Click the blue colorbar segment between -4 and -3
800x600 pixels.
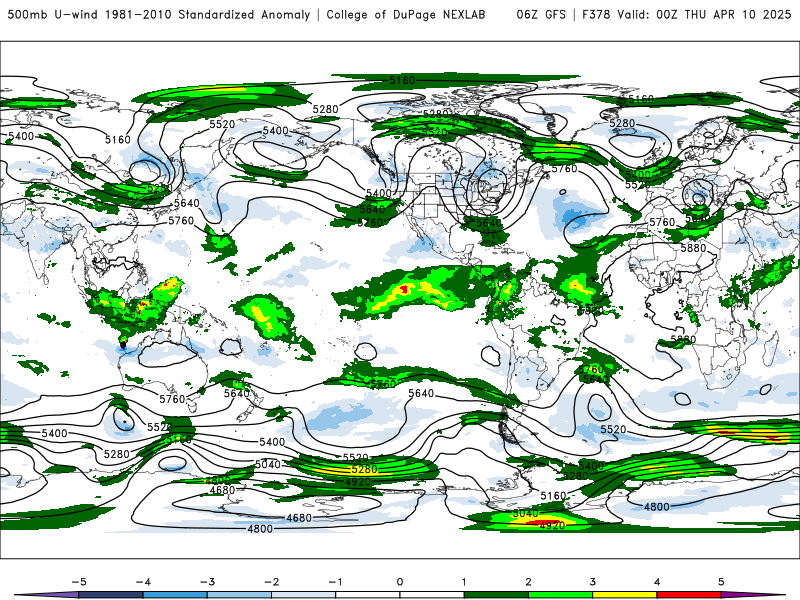pyautogui.click(x=175, y=595)
